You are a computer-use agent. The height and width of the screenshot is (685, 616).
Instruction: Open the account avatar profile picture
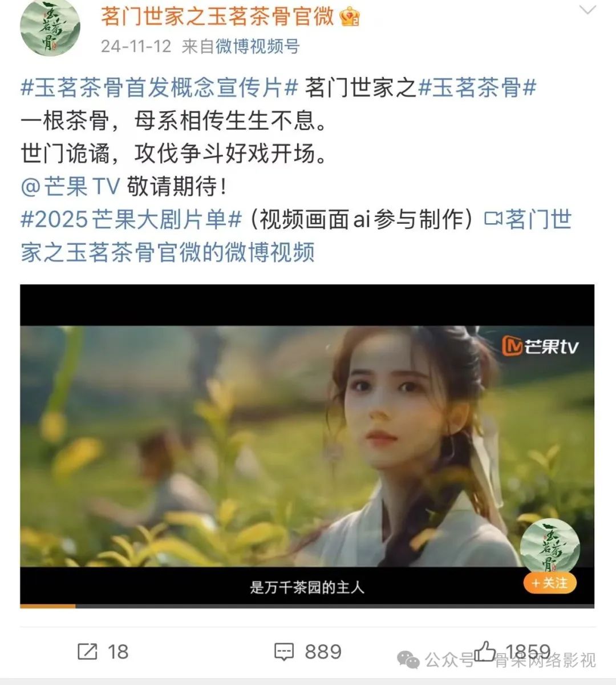(x=50, y=27)
